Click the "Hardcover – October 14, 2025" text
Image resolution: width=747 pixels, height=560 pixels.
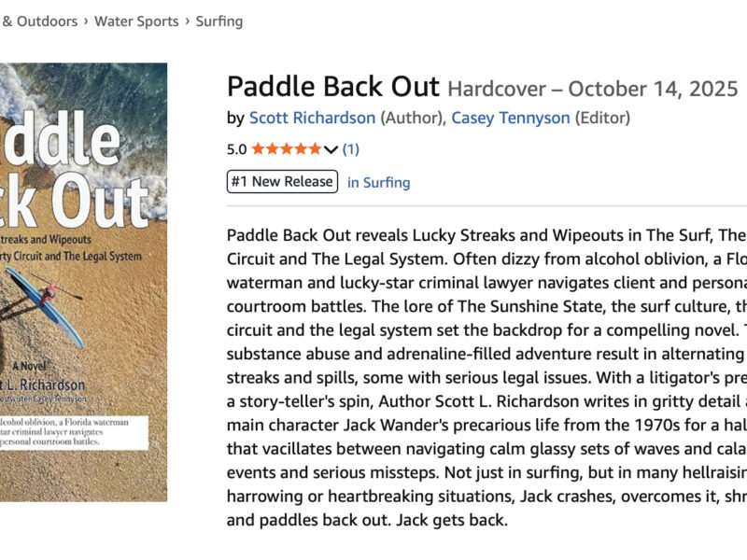[593, 89]
